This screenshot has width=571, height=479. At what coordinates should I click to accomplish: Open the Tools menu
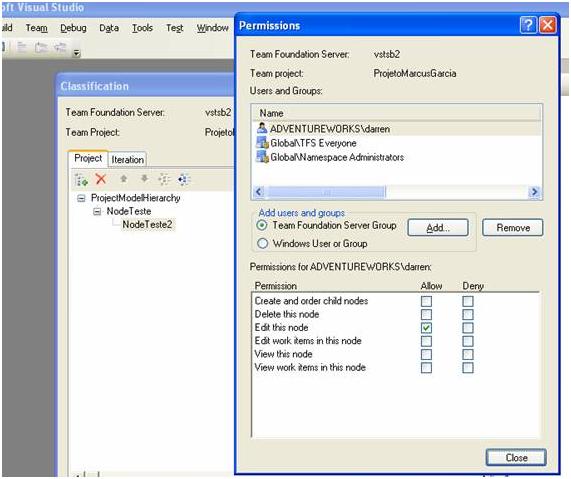point(142,28)
